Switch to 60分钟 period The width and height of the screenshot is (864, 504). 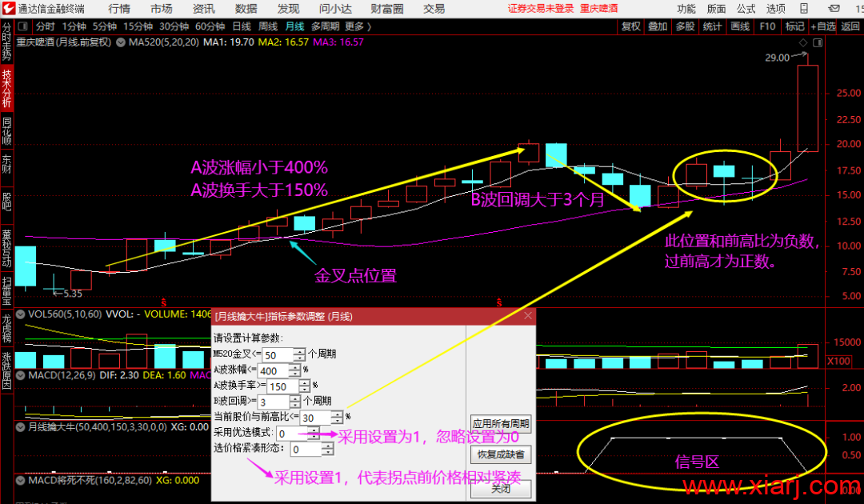[210, 26]
